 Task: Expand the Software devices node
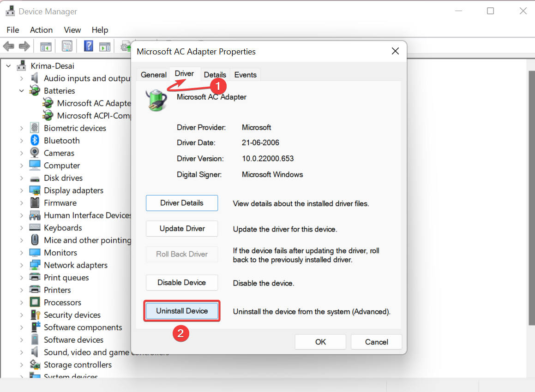click(x=22, y=340)
